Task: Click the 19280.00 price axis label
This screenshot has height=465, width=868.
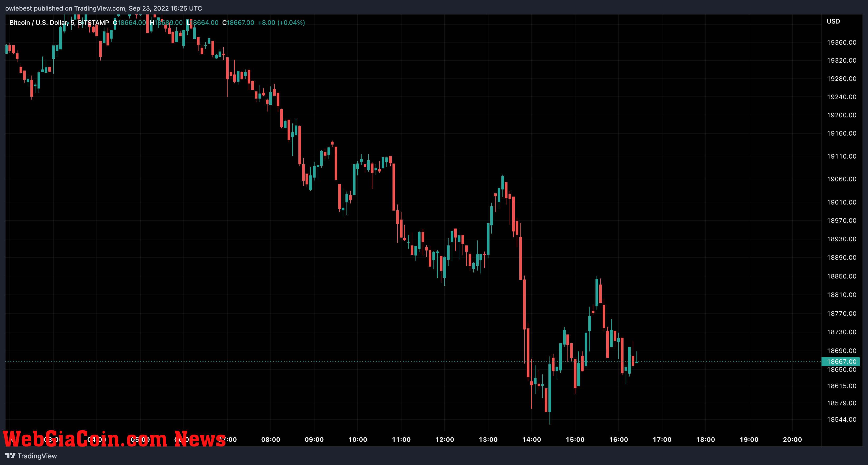Action: click(x=841, y=79)
